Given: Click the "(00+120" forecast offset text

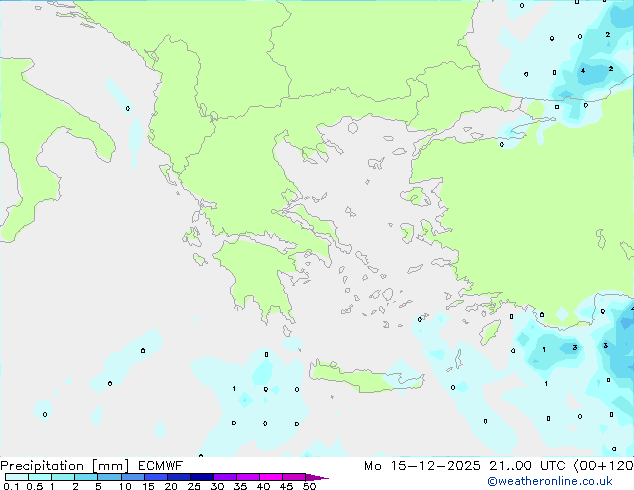Looking at the screenshot, I should click(x=603, y=466).
